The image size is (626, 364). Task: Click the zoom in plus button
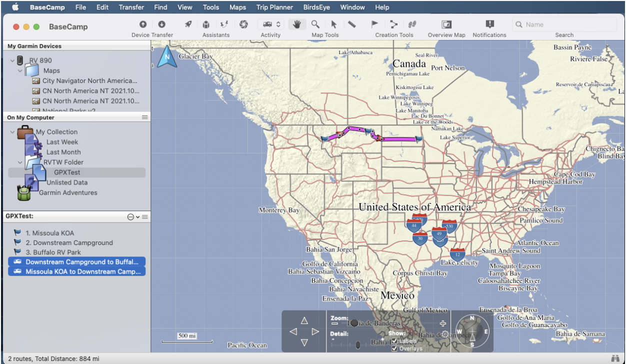pos(442,323)
